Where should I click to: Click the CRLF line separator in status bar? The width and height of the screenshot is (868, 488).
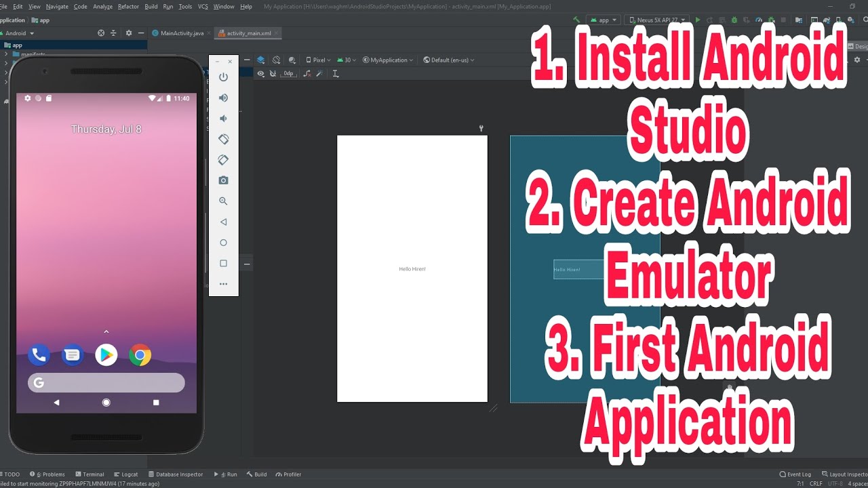[816, 484]
